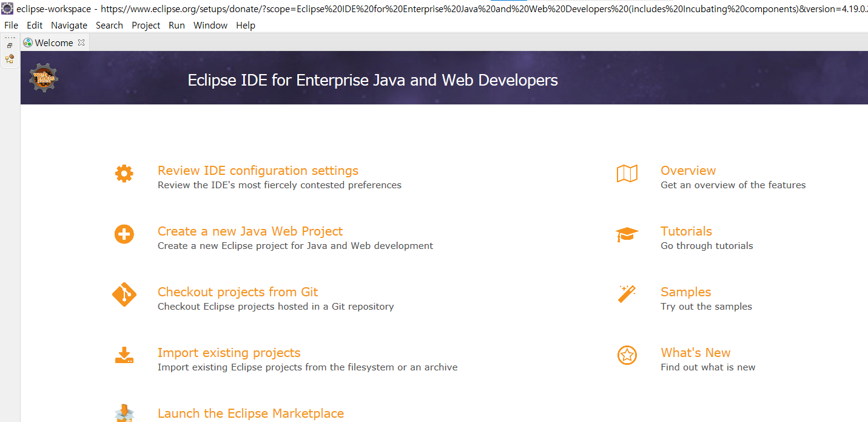868x422 pixels.
Task: Click the Git diamond icon
Action: coord(124,294)
